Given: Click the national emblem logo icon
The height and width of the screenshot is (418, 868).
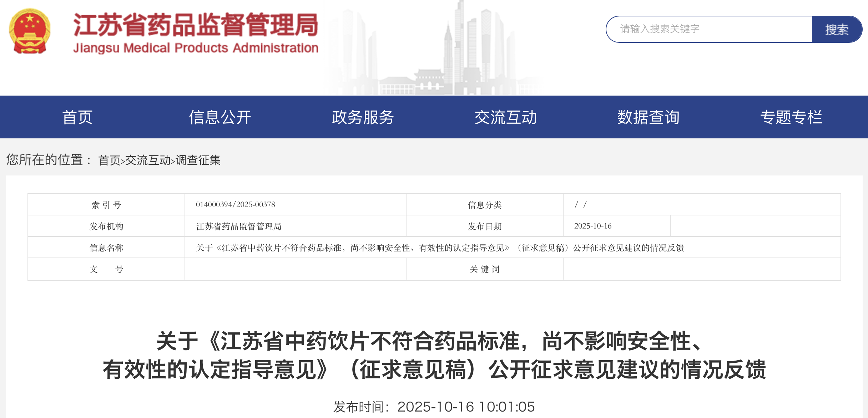Looking at the screenshot, I should 30,31.
